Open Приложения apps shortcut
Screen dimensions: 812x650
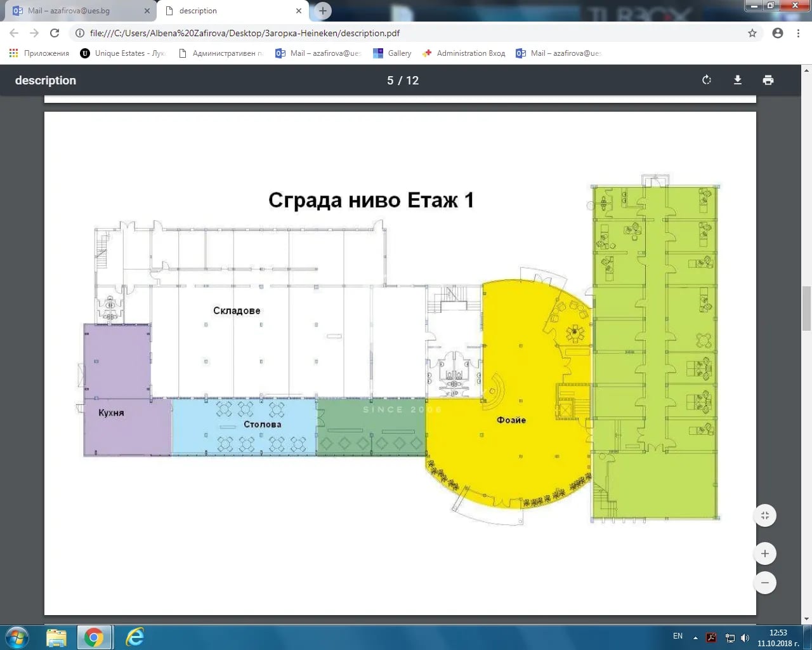point(39,53)
